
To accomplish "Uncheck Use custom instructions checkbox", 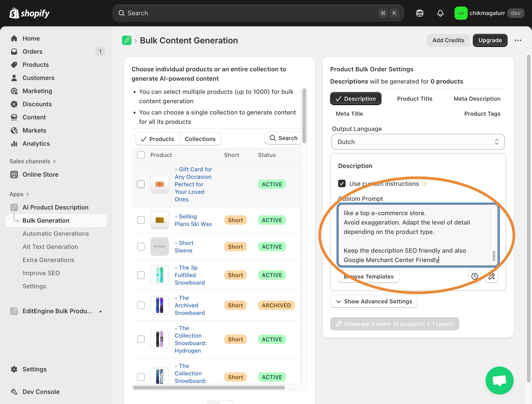I will coord(342,183).
